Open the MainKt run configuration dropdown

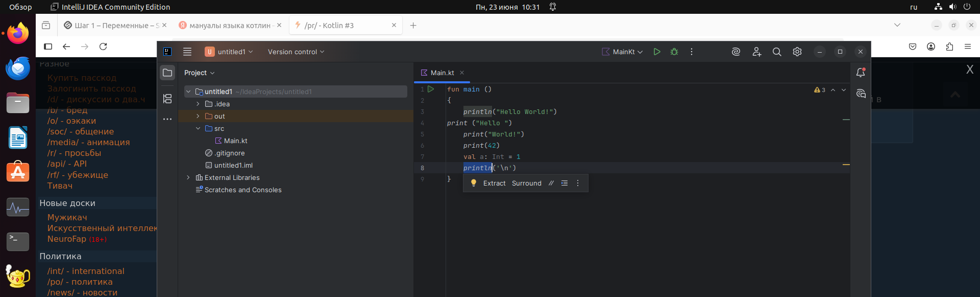pos(623,52)
